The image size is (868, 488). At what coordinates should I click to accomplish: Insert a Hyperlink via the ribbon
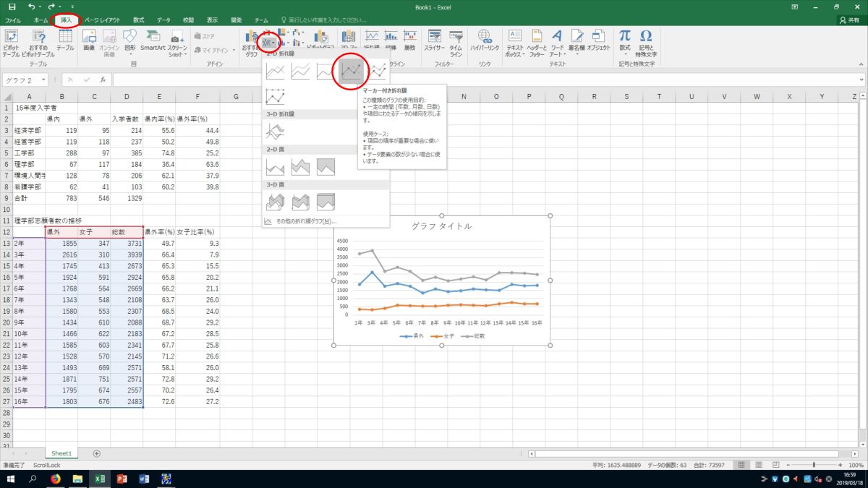pyautogui.click(x=485, y=40)
